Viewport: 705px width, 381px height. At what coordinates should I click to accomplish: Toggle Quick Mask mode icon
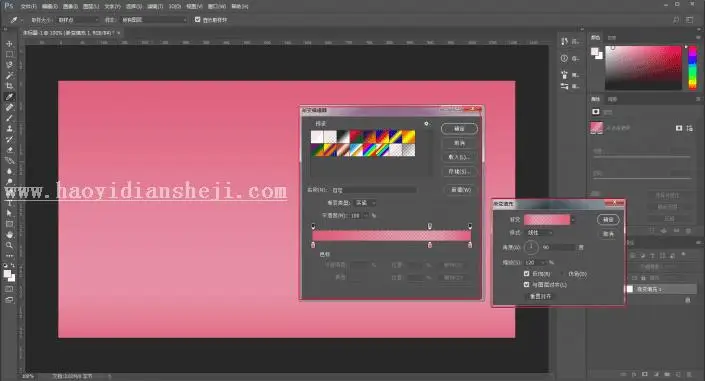tap(9, 289)
